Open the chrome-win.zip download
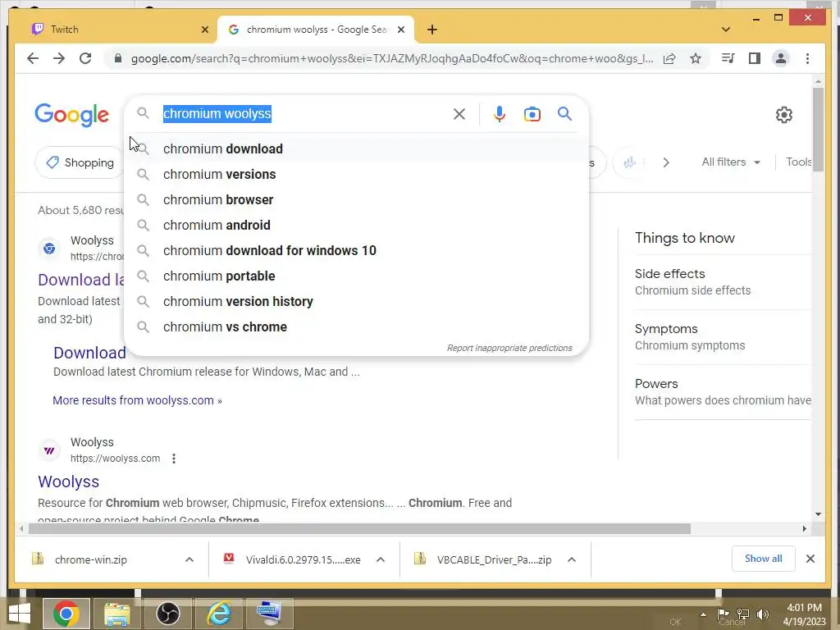The height and width of the screenshot is (630, 840). pos(91,559)
